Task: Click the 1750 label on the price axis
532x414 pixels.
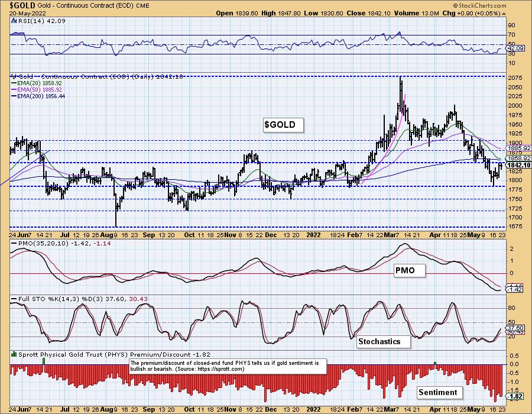Action: tap(515, 199)
